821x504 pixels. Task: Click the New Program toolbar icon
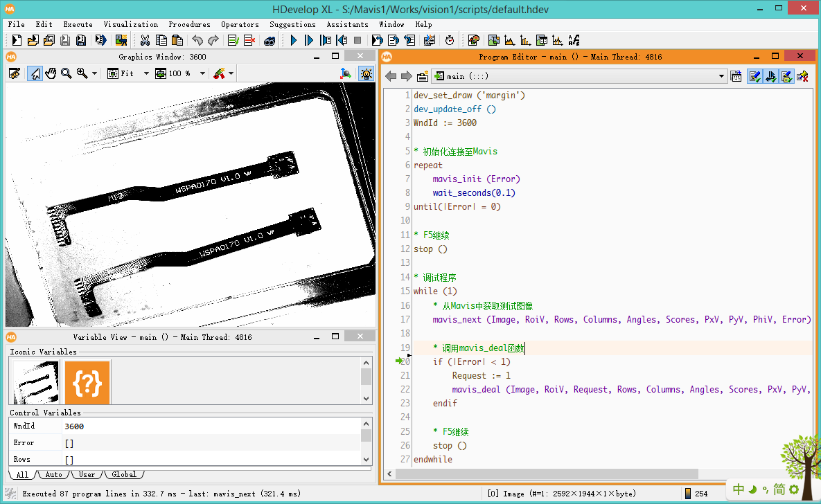point(17,40)
